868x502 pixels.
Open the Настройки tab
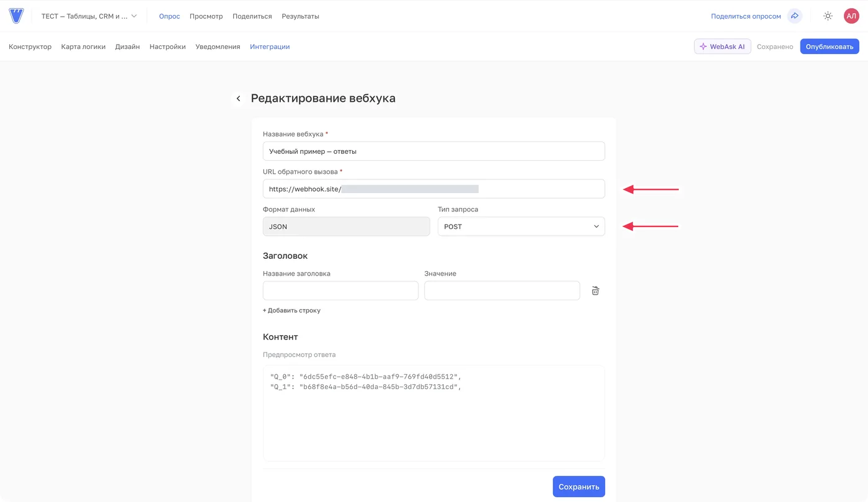coord(167,47)
